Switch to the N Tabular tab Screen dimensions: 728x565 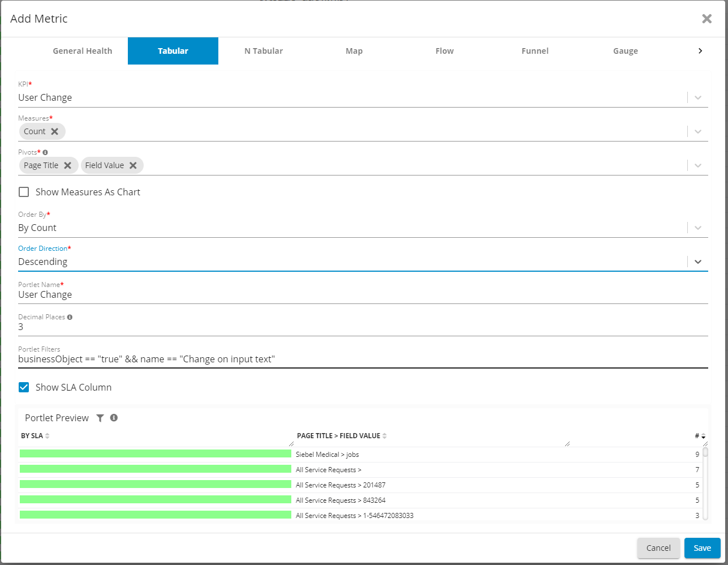pos(264,51)
